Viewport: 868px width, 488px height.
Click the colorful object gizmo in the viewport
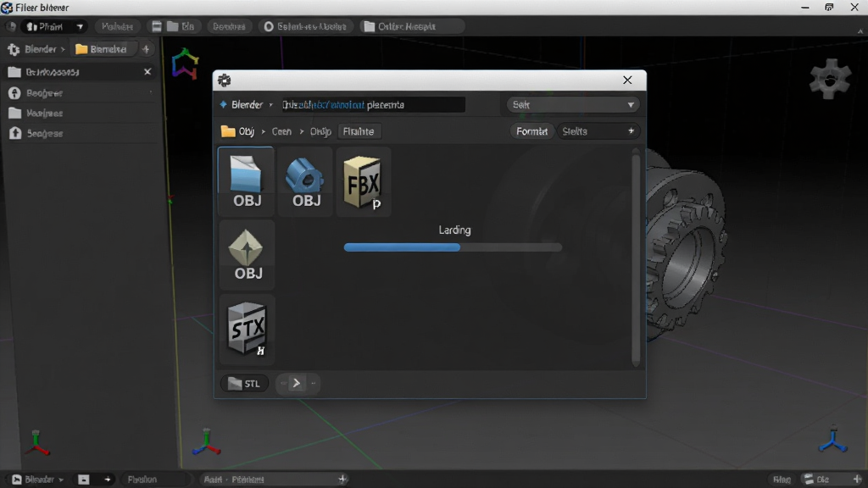pyautogui.click(x=185, y=64)
